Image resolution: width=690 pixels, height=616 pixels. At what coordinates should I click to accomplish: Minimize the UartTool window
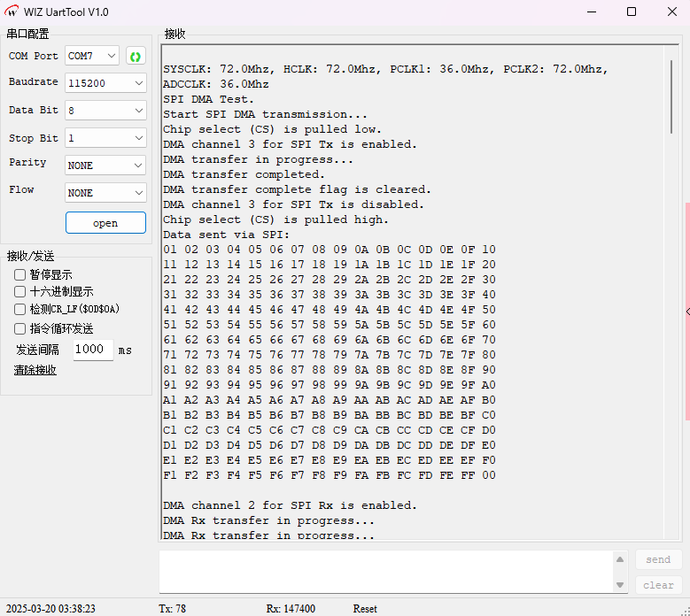coord(592,12)
